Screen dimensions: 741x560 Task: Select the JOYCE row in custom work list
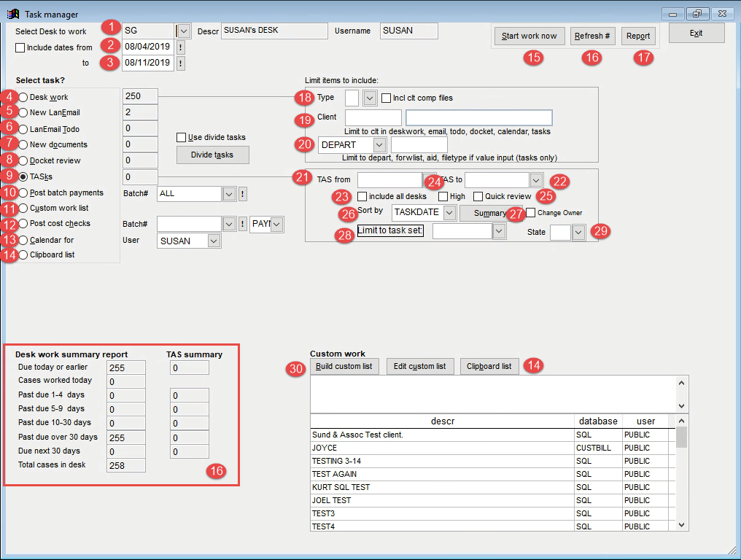coord(493,448)
